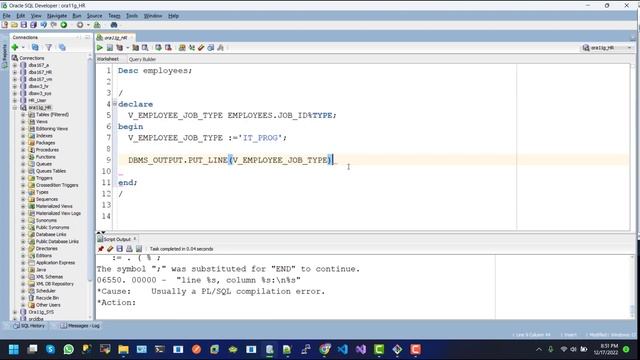This screenshot has width=640, height=360.
Task: Close the Script Output tab
Action: tap(135, 239)
